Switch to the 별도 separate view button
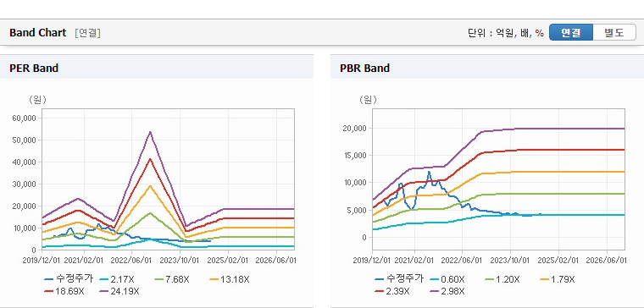 coord(614,32)
